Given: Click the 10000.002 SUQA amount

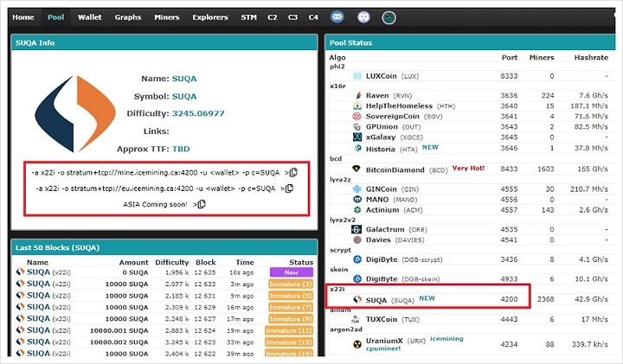Looking at the screenshot, I should click(x=119, y=342).
